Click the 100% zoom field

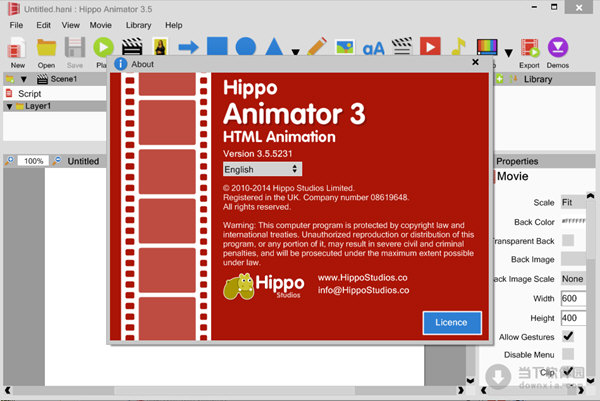tap(33, 161)
